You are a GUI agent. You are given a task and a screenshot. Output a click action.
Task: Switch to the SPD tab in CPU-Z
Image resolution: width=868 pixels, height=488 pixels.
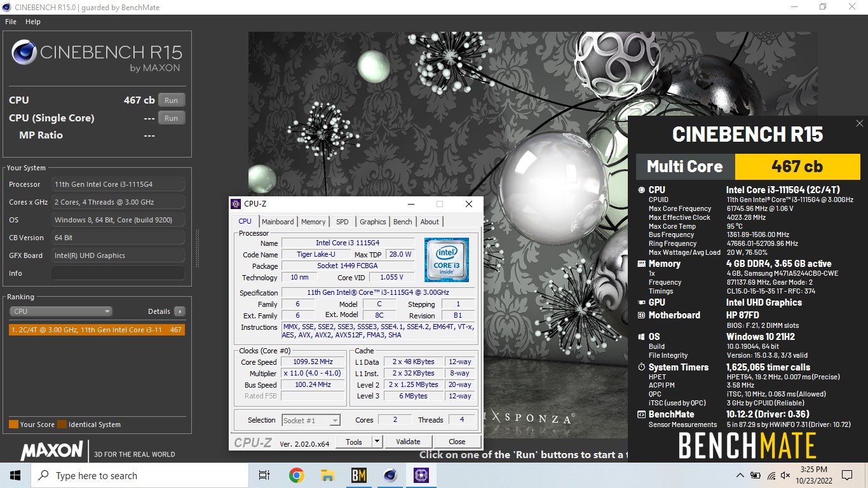pos(342,222)
